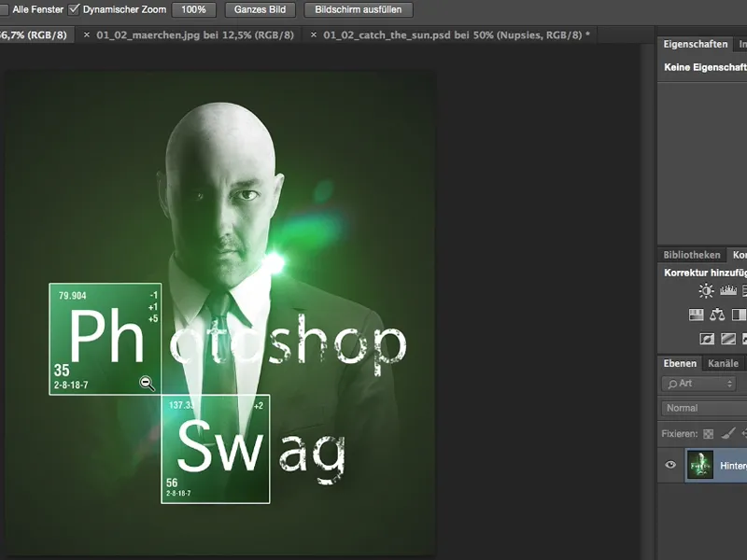Viewport: 747px width, 560px height.
Task: Lock image pixels brush icon
Action: point(729,433)
